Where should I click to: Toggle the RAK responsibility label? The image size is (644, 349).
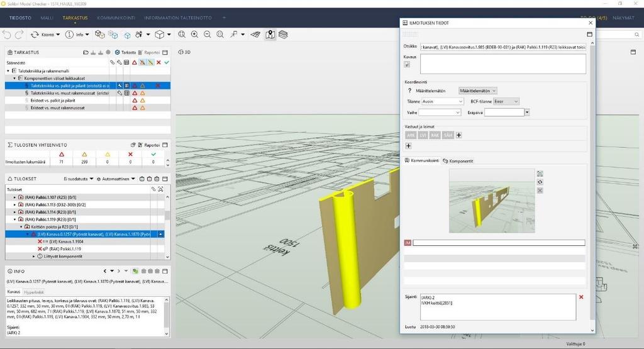(435, 135)
